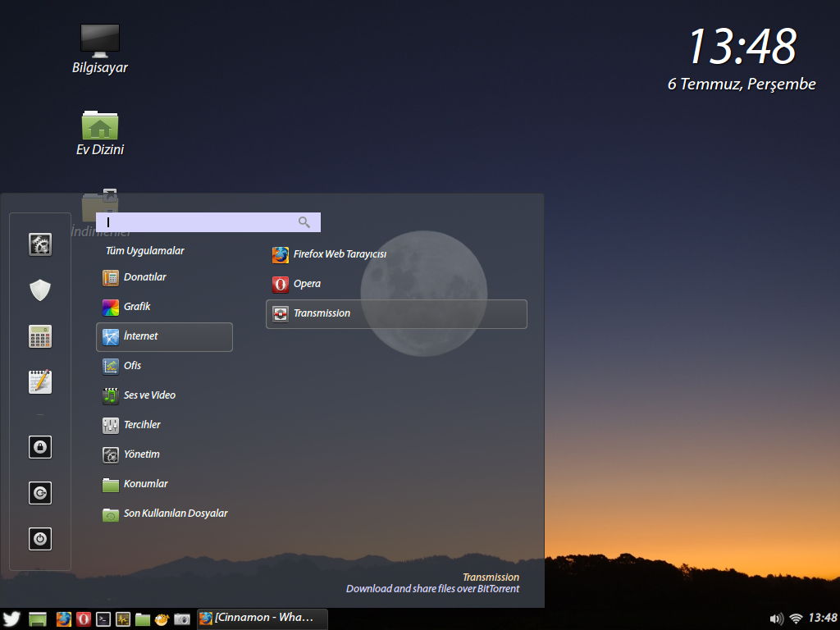Select the İnternet category

tap(164, 337)
